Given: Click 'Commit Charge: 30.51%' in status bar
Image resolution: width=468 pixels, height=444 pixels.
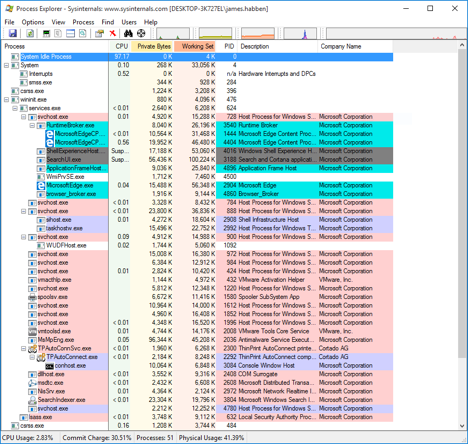Looking at the screenshot, I should click(97, 438).
